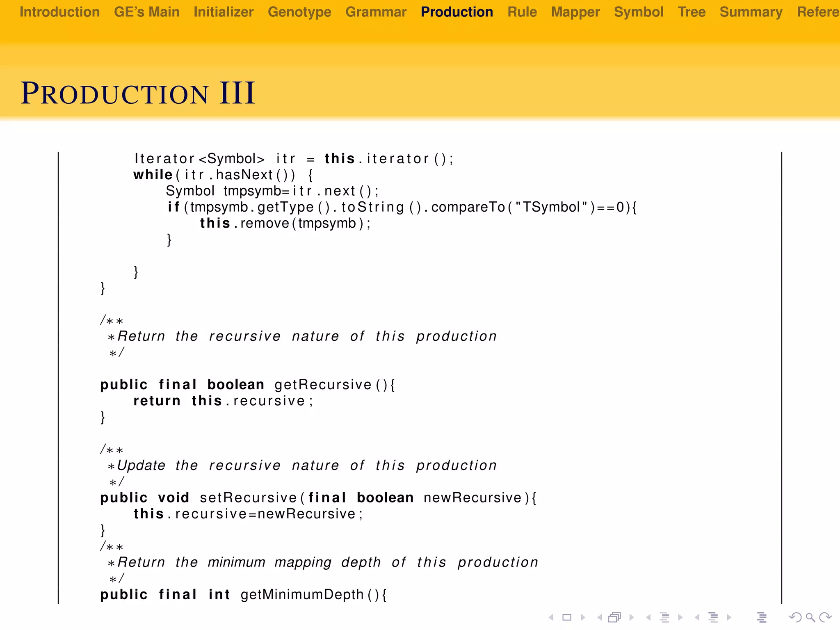Open the Mapper section
Viewport: 840px width, 630px height.
pyautogui.click(x=575, y=12)
